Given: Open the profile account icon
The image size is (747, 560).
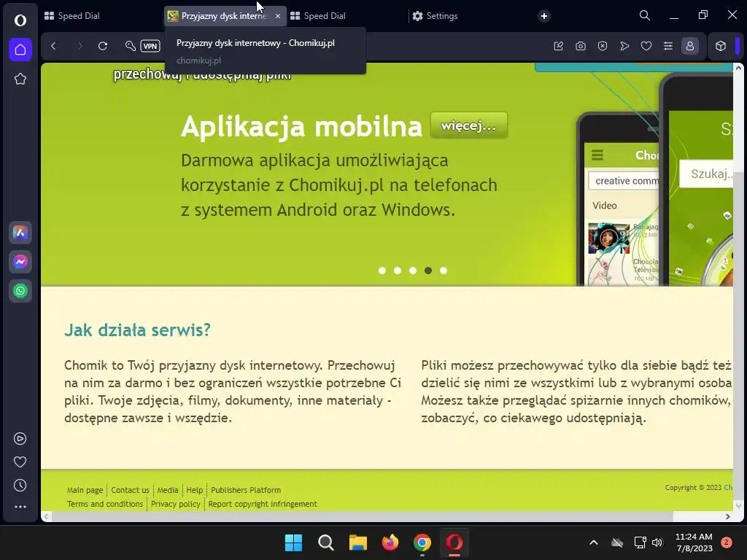Looking at the screenshot, I should [690, 46].
